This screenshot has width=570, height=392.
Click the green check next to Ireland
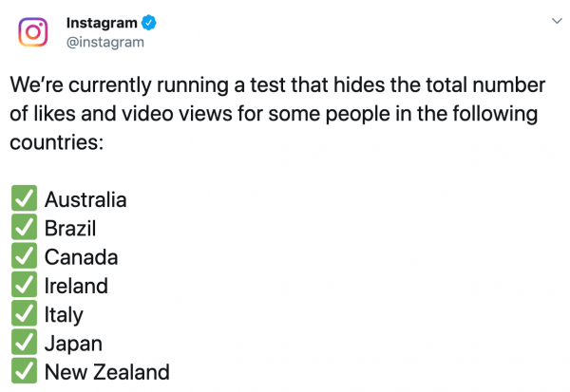pos(24,284)
